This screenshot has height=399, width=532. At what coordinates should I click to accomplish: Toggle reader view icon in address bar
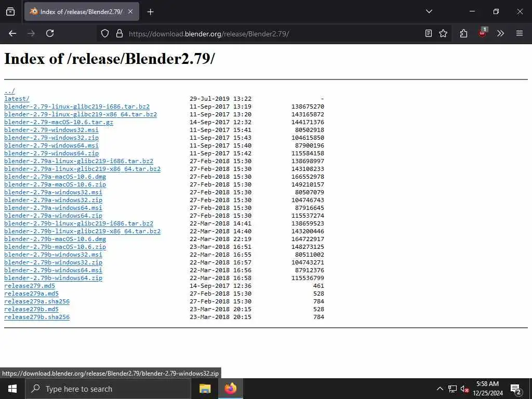point(429,33)
